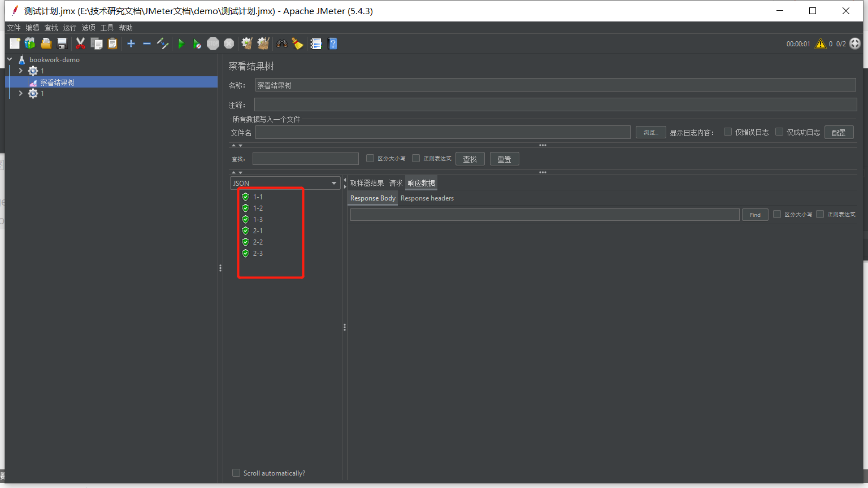The height and width of the screenshot is (488, 868).
Task: Click the 配置 button
Action: [x=839, y=132]
